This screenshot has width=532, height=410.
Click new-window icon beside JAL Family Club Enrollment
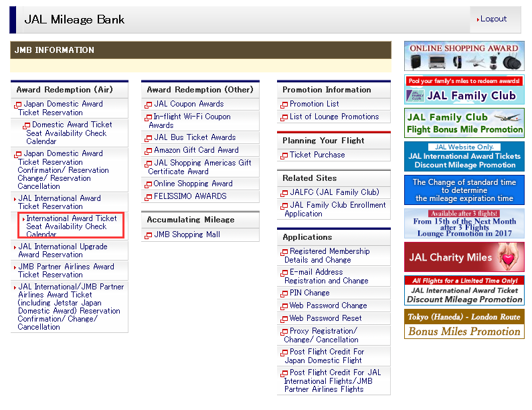point(284,206)
